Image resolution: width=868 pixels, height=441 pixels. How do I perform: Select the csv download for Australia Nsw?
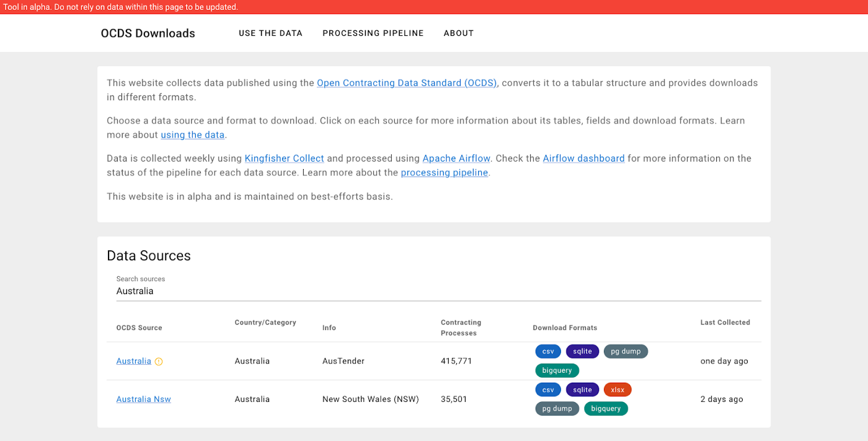[x=547, y=390]
